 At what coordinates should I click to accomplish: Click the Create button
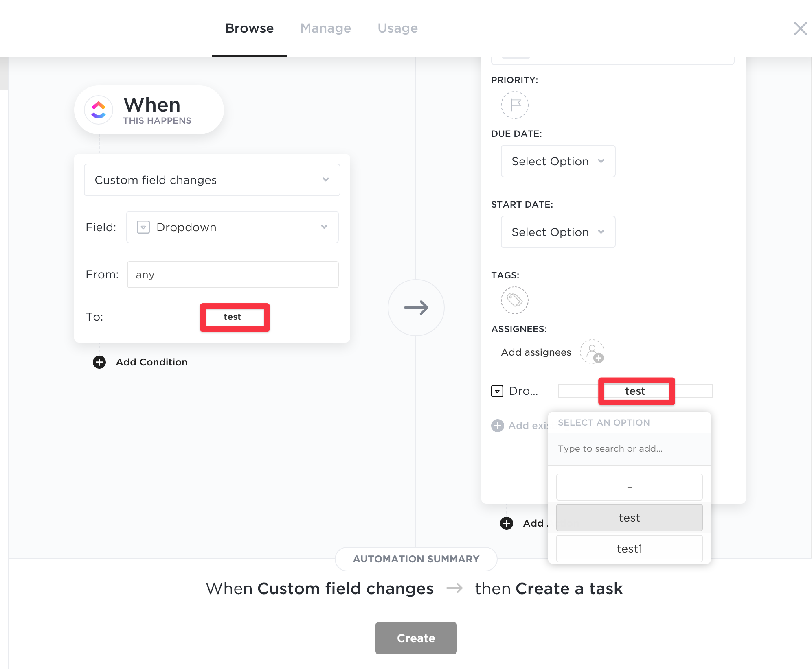point(416,638)
